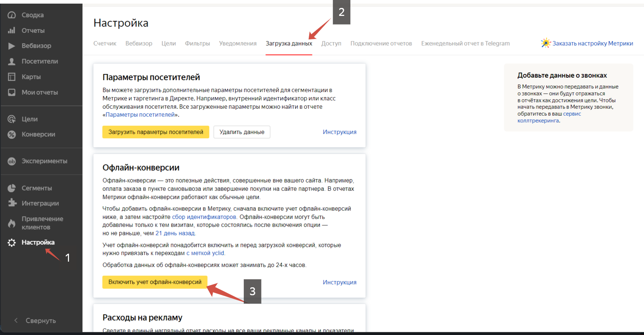Go to Отчеты in the sidebar
This screenshot has height=335, width=644.
point(33,30)
